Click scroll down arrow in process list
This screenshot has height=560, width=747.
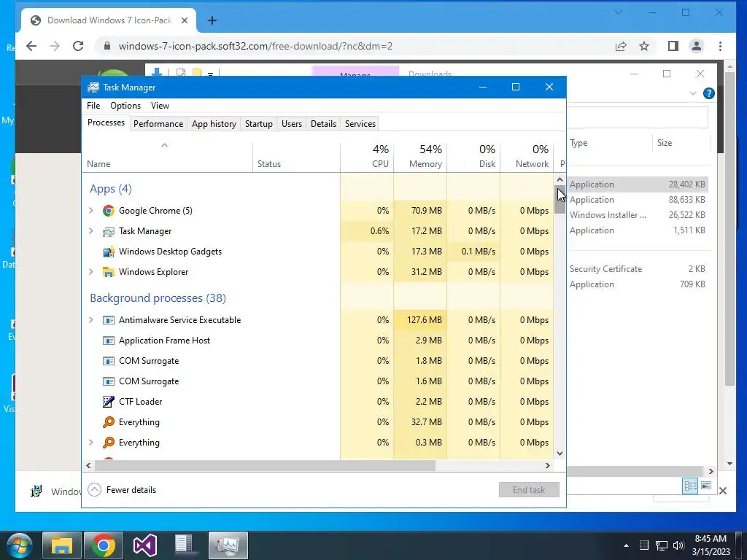(x=560, y=454)
